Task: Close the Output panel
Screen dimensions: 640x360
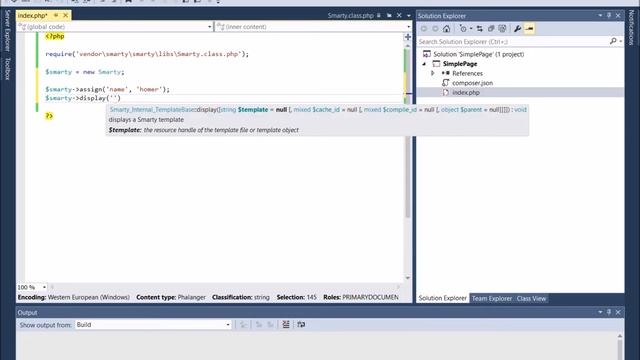Action: [x=618, y=312]
